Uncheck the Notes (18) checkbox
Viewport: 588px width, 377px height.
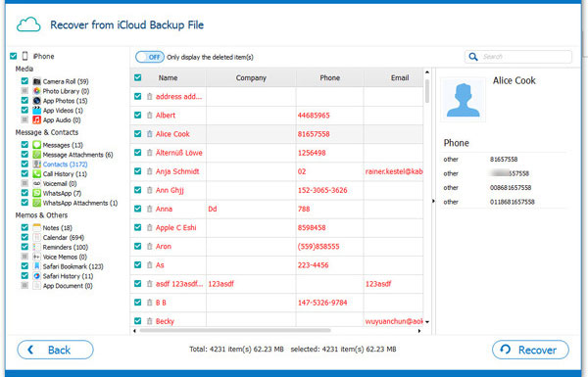tap(24, 227)
